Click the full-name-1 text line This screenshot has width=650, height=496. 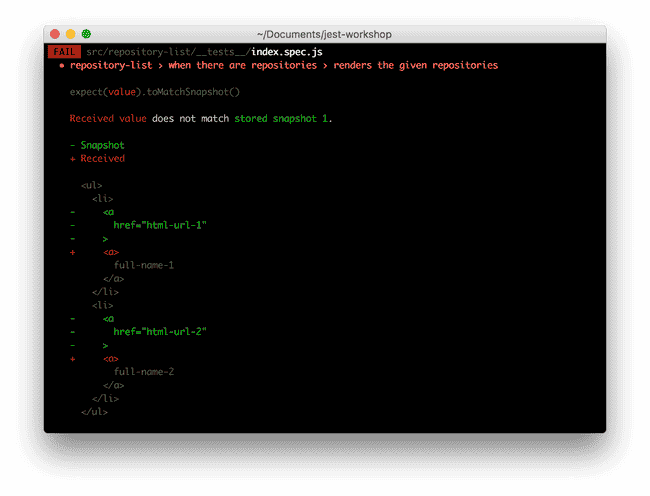point(144,265)
